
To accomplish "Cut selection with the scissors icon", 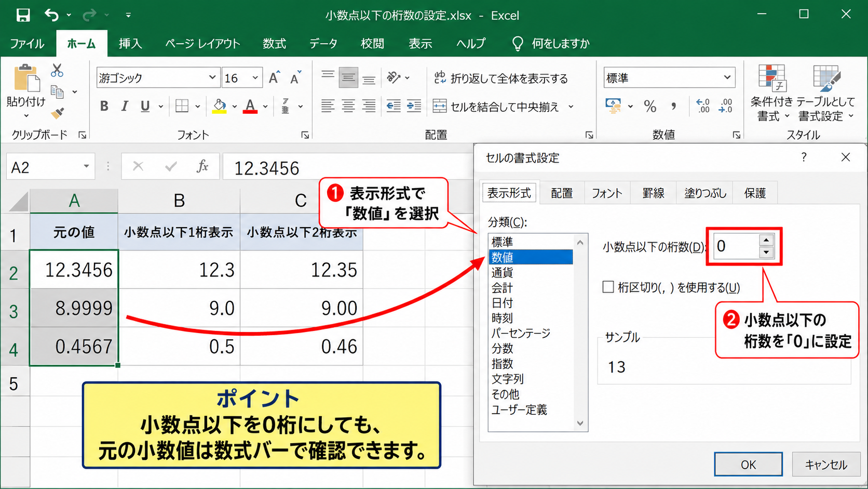I will click(x=57, y=70).
